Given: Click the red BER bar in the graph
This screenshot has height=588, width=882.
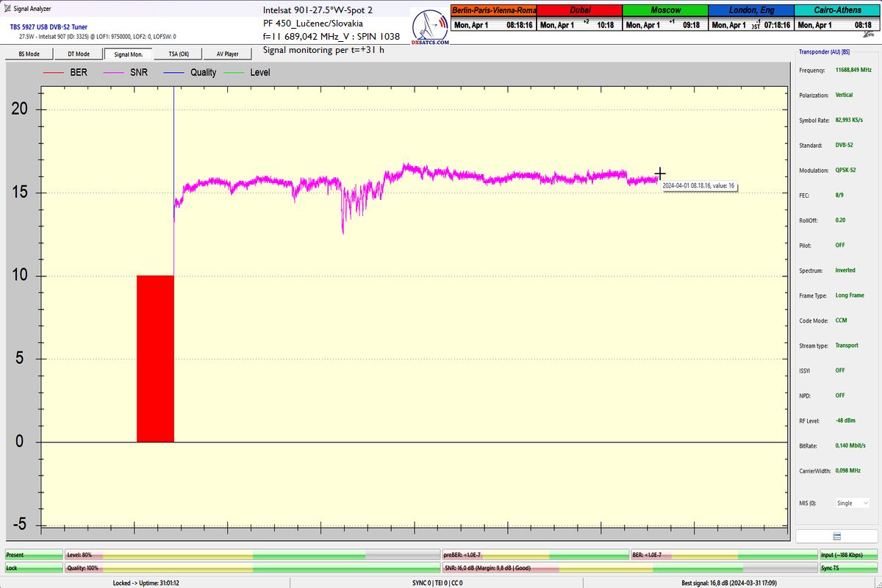Looking at the screenshot, I should click(155, 359).
